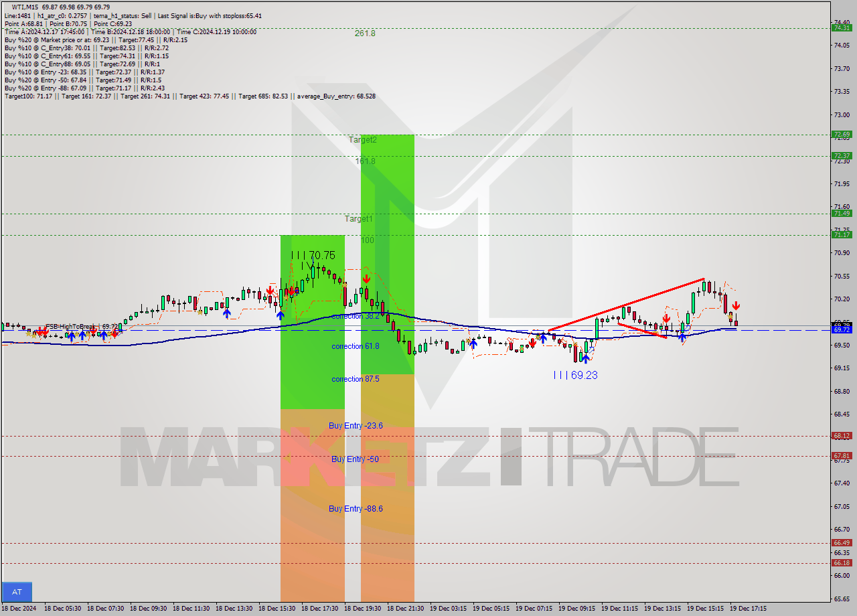Click the Buy %20 @ Market price line
The height and width of the screenshot is (616, 857).
pyautogui.click(x=96, y=40)
